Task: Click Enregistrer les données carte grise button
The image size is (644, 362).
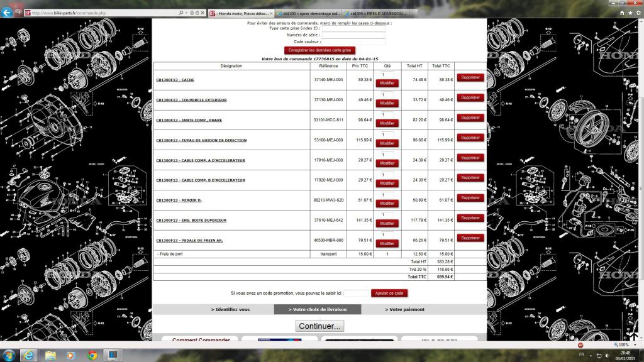Action: (319, 50)
